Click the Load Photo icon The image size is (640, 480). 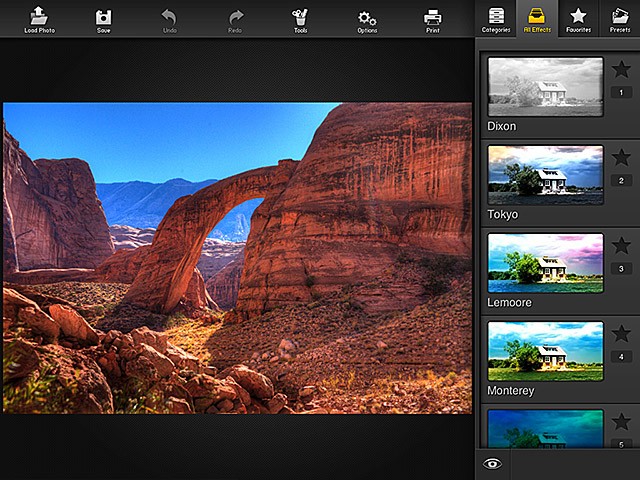pos(39,17)
